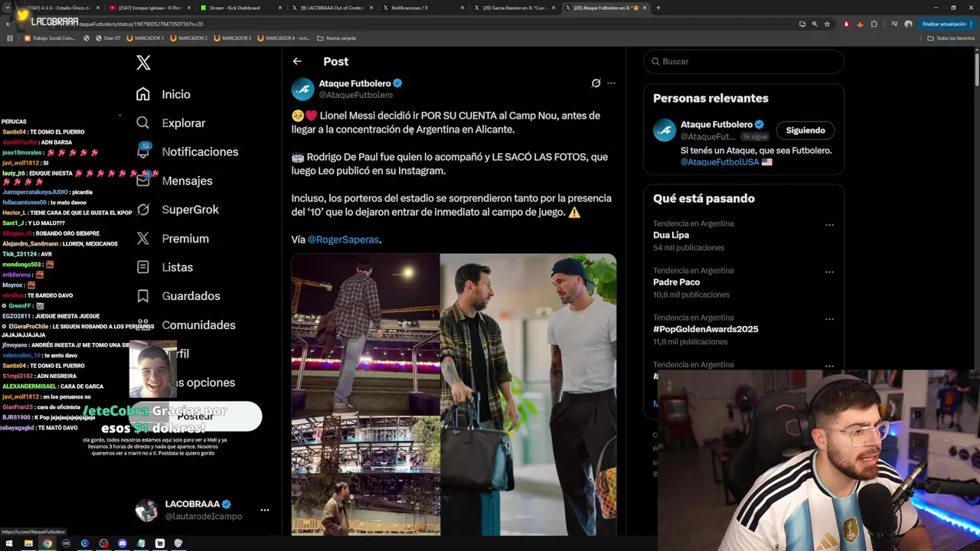Open Grok icon on the post header
Screen dimensions: 980x551
coord(596,83)
